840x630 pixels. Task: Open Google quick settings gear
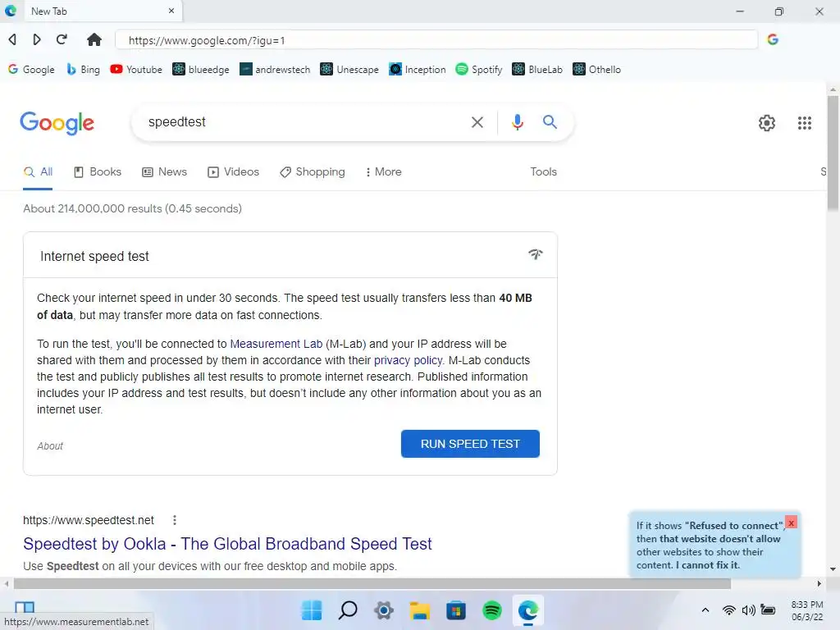pos(767,123)
